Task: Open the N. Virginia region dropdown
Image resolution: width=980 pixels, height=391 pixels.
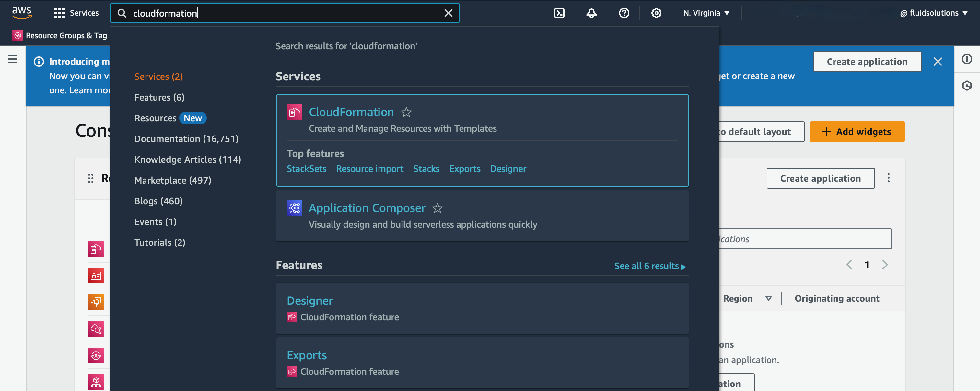Action: pos(706,13)
